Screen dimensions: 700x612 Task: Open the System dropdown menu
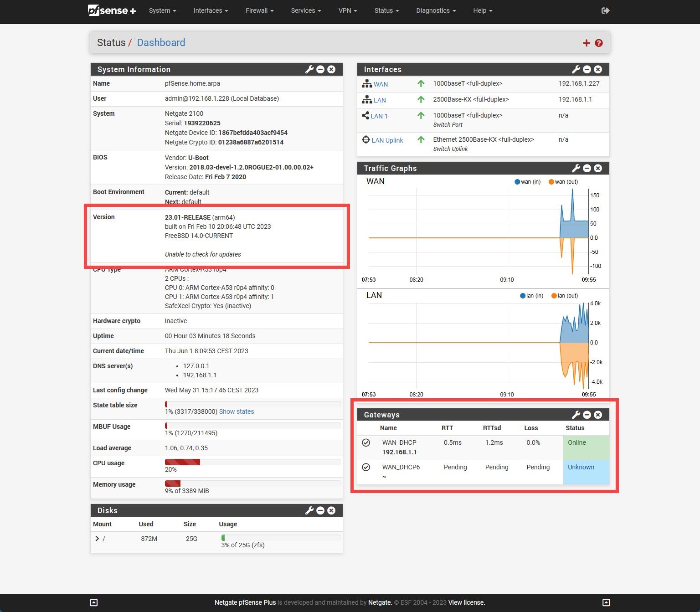[x=162, y=10]
